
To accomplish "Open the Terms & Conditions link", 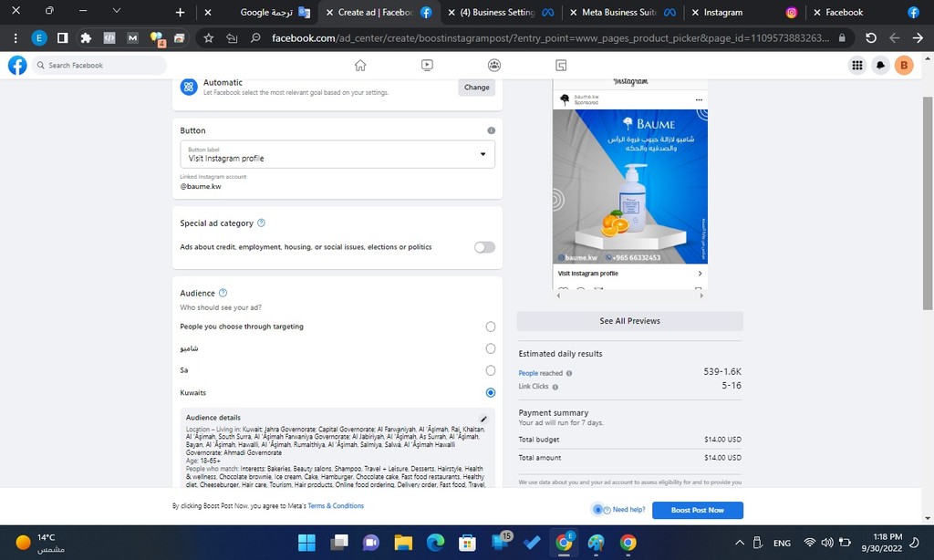I will coord(336,506).
